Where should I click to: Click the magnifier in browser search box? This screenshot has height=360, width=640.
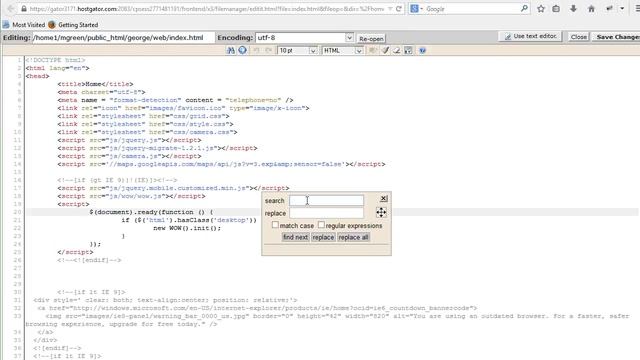click(x=524, y=8)
